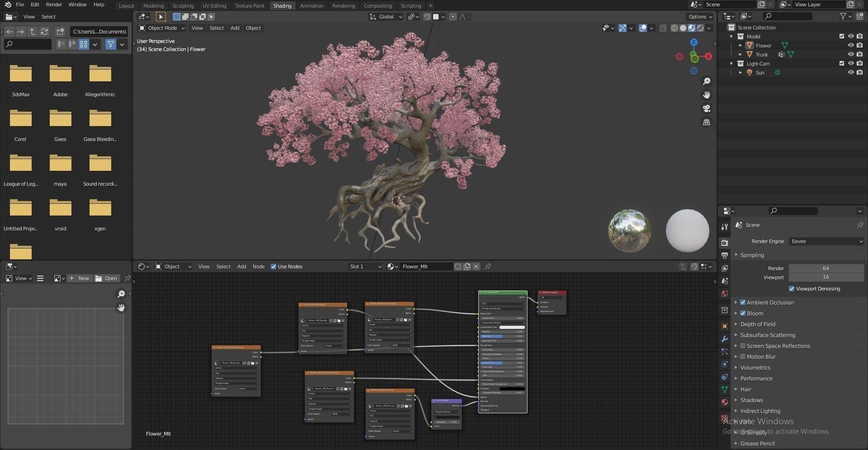
Task: Switch to rendered viewport shading
Action: [x=700, y=28]
